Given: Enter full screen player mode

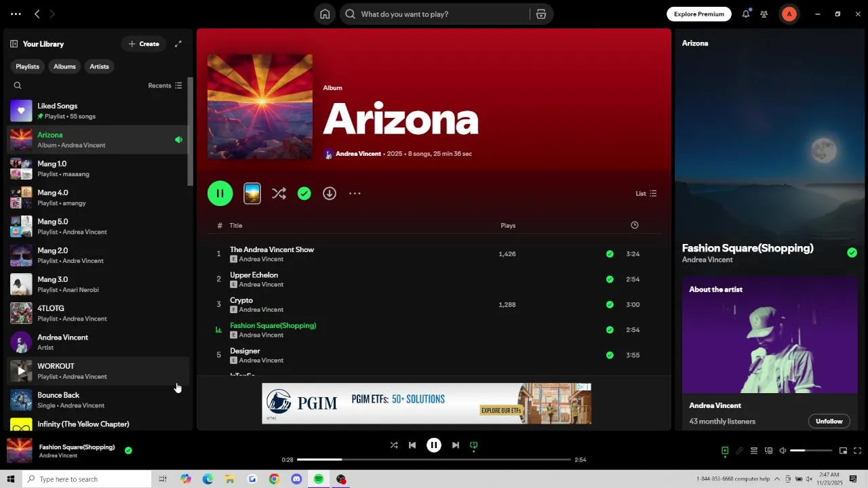Looking at the screenshot, I should pos(857,451).
